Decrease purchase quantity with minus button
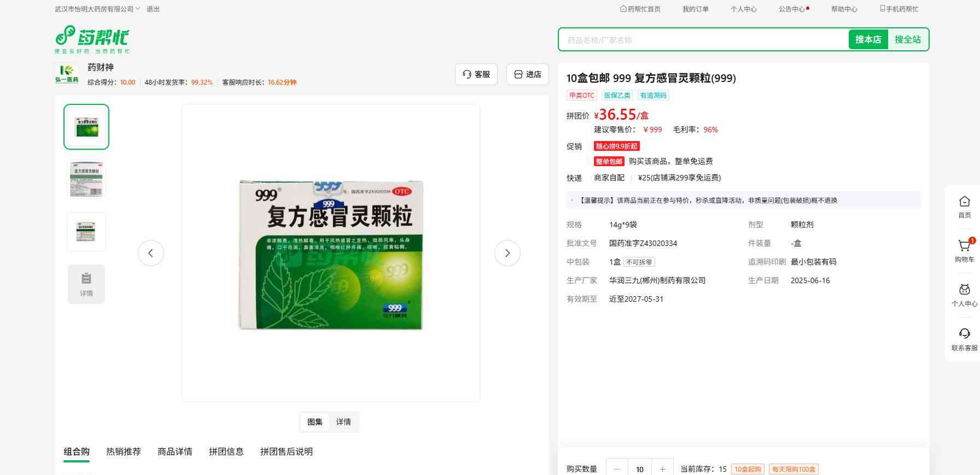The width and height of the screenshot is (980, 475). coord(617,469)
